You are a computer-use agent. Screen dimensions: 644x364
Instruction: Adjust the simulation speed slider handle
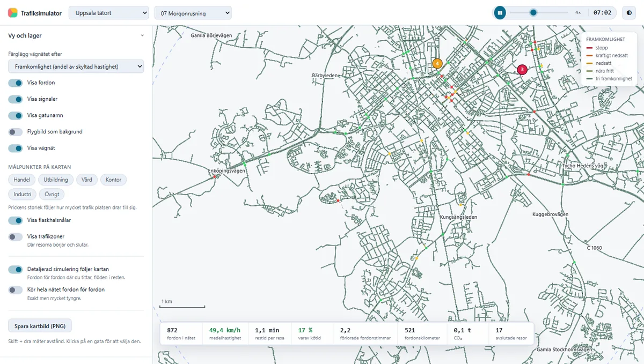point(533,12)
